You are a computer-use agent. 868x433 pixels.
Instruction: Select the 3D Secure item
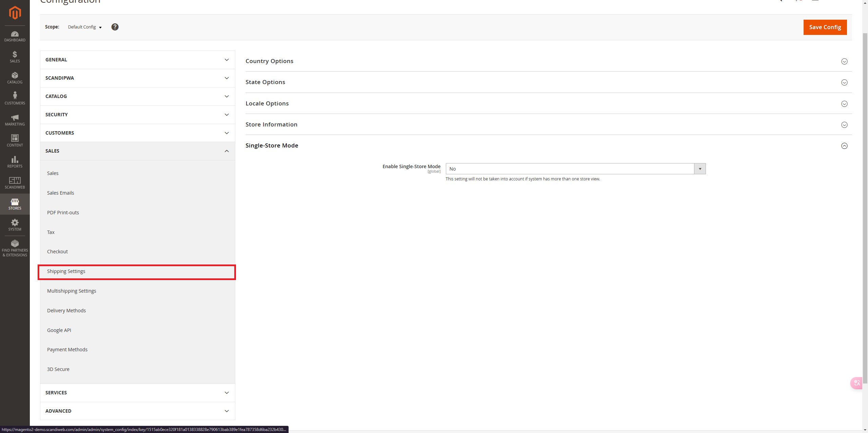58,369
